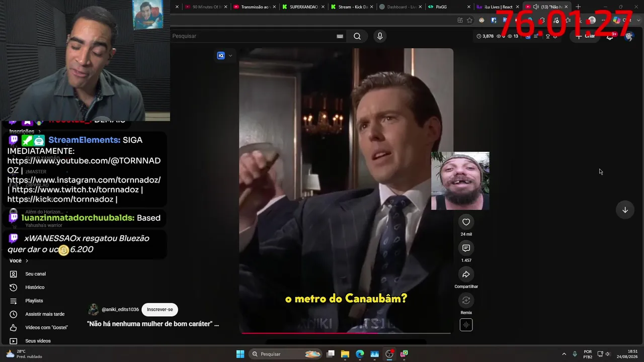
Task: Show hidden system tray icons
Action: point(563,354)
